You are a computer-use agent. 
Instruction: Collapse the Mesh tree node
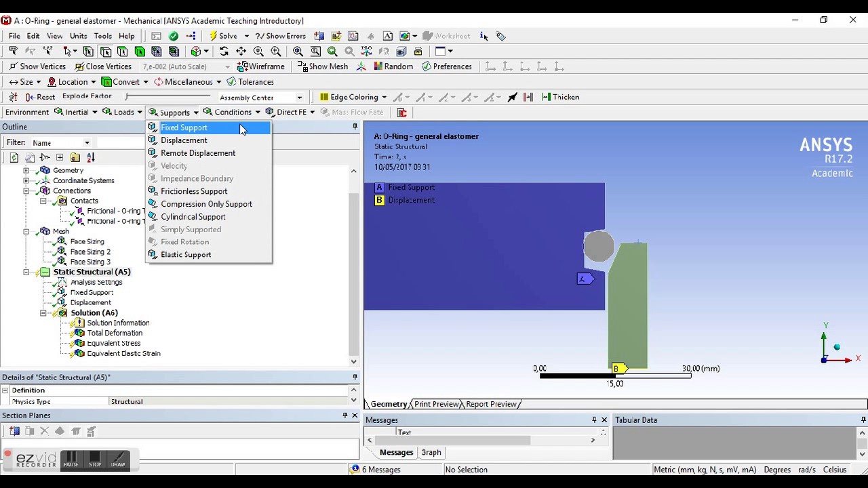pyautogui.click(x=26, y=232)
